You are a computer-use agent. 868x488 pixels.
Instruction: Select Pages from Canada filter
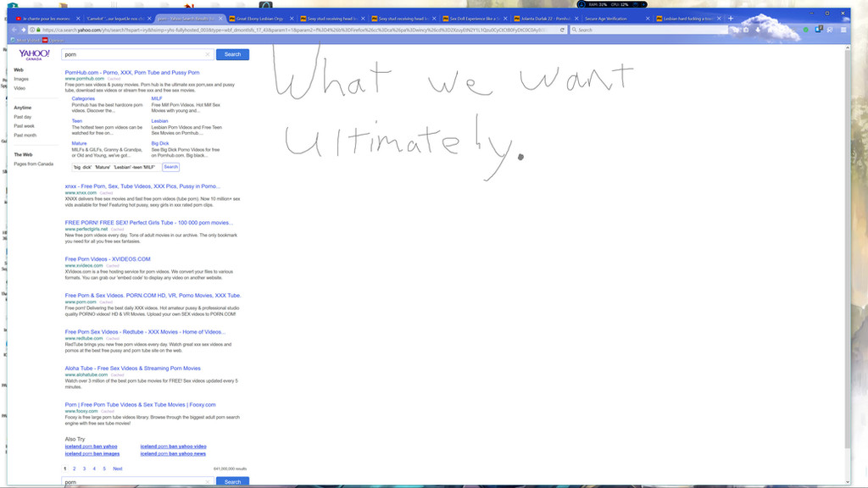pyautogui.click(x=34, y=164)
